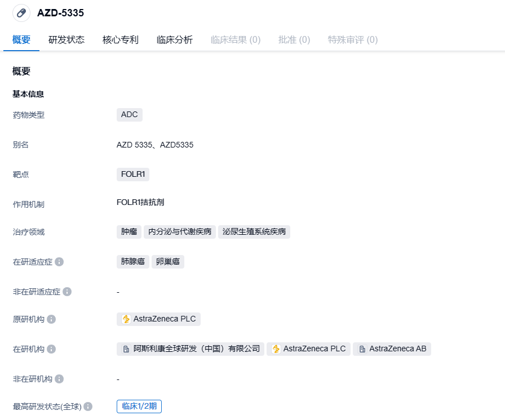Click info icon beside 在研机构
Image resolution: width=505 pixels, height=420 pixels.
tap(51, 349)
